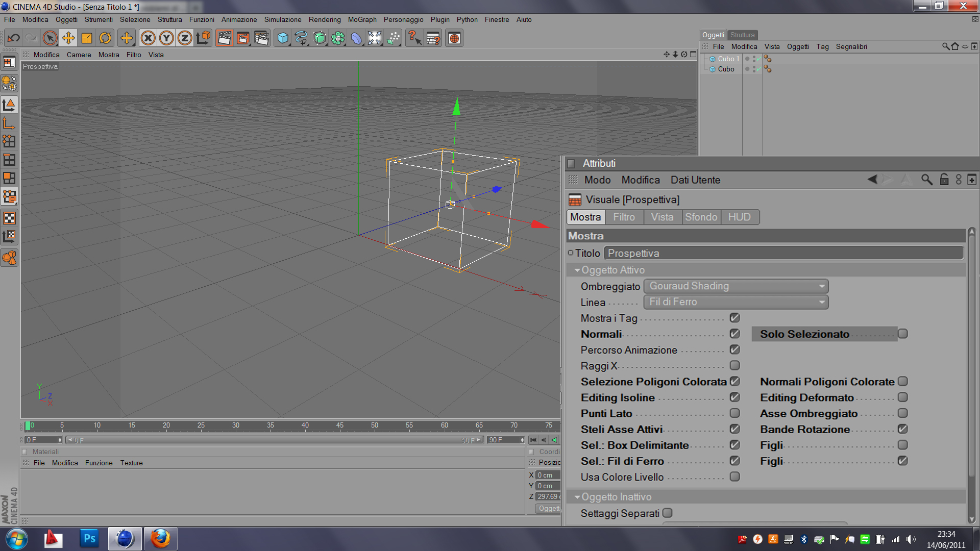Select the Scale tool
980x551 pixels.
tap(87, 38)
